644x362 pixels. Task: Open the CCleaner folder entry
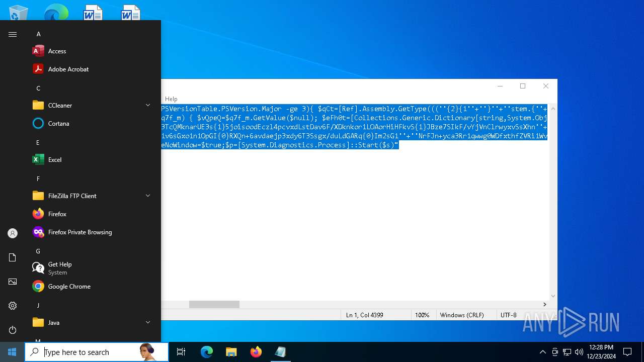click(x=93, y=106)
